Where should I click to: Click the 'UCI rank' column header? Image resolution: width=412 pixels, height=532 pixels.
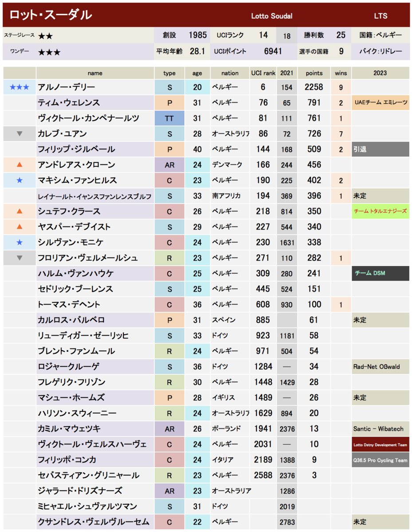(x=263, y=73)
